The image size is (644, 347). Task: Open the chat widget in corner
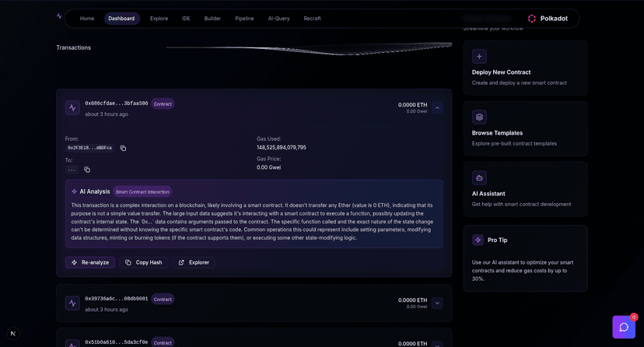(x=624, y=327)
